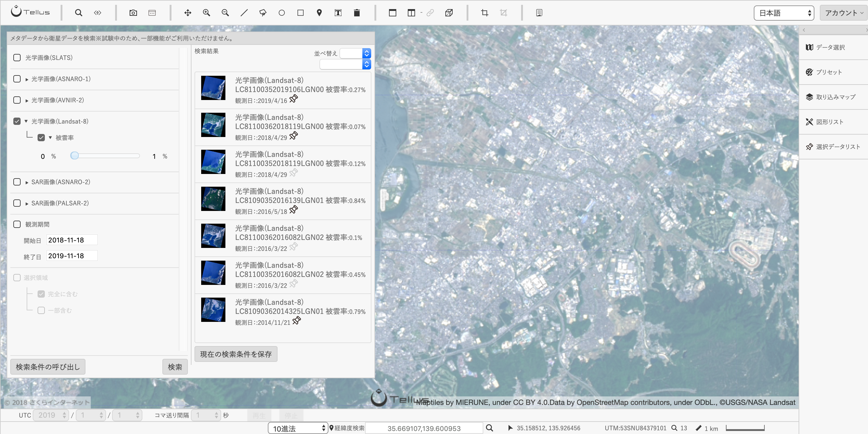This screenshot has height=434, width=868.
Task: Click coordinate search magnifier icon
Action: tap(490, 428)
